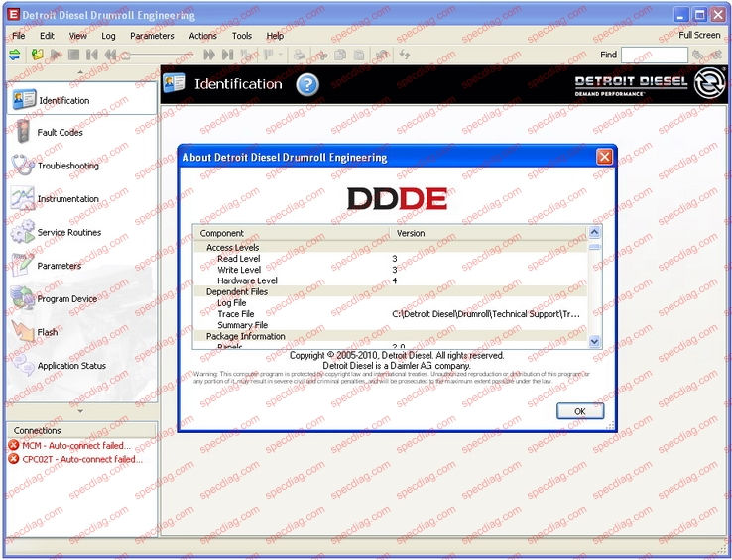Click the undo toolbar icon
The width and height of the screenshot is (732, 560).
coord(382,55)
